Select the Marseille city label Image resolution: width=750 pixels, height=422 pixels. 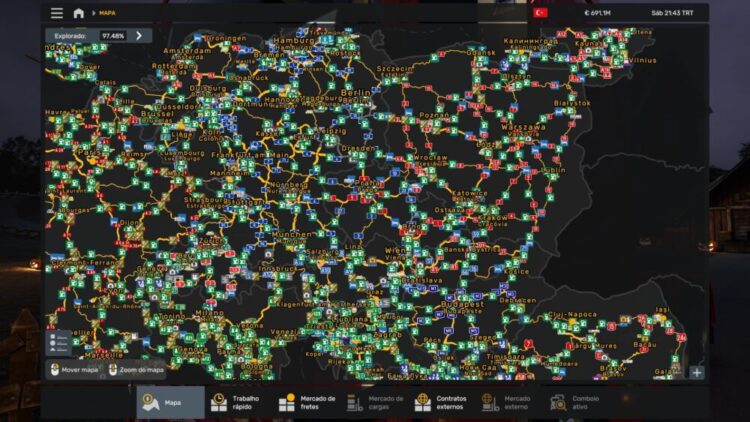point(104,355)
